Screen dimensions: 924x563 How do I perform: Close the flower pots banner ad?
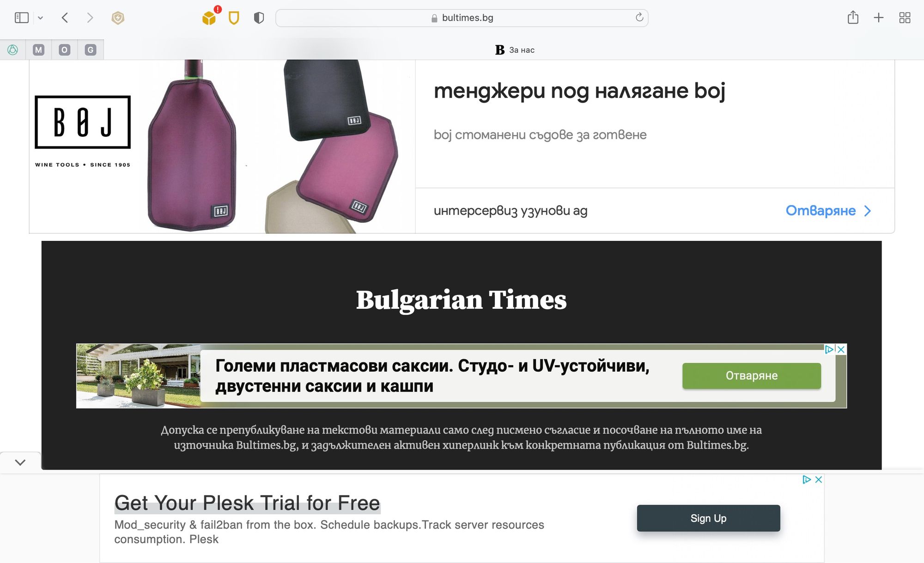tap(841, 349)
